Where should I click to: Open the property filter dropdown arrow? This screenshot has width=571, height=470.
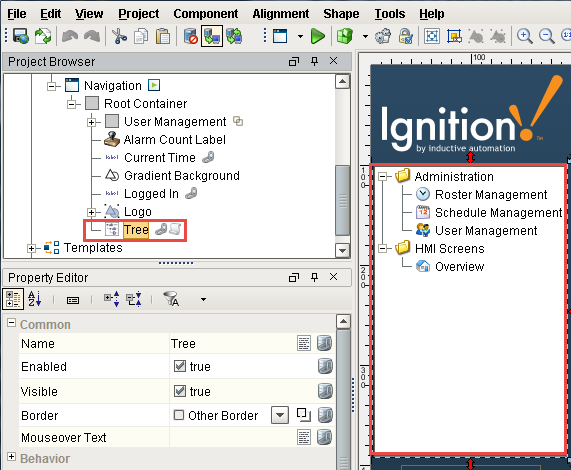[203, 299]
